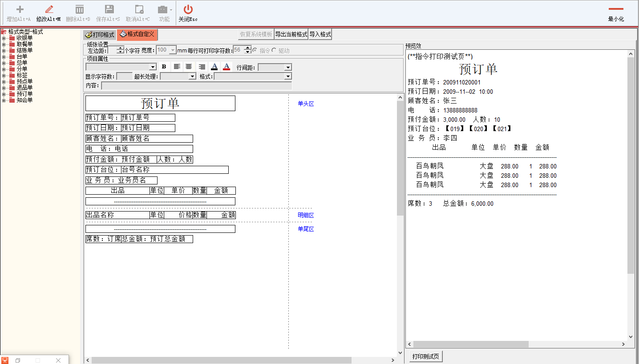Click the 台单 folder icon

(x=12, y=56)
